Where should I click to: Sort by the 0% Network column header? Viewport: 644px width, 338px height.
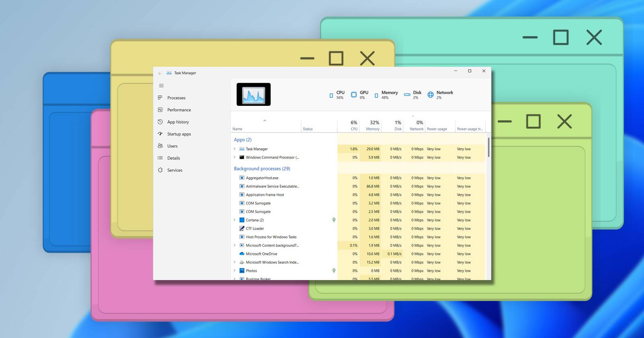click(415, 126)
